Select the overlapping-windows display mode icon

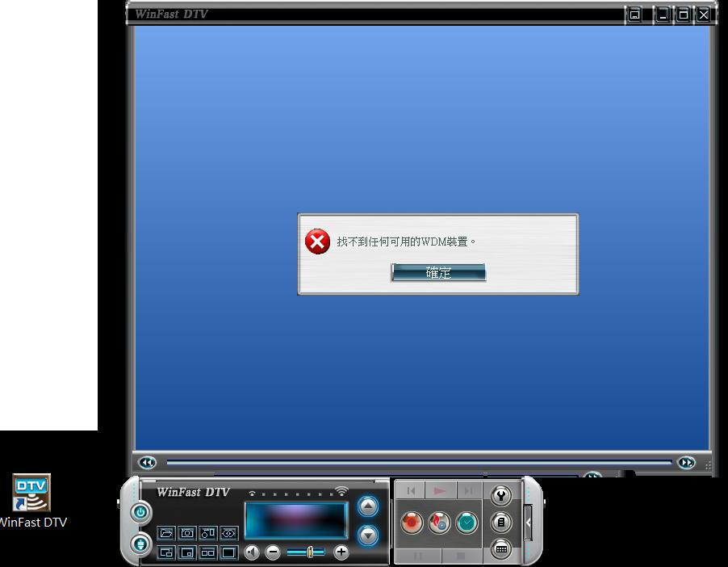tap(165, 552)
